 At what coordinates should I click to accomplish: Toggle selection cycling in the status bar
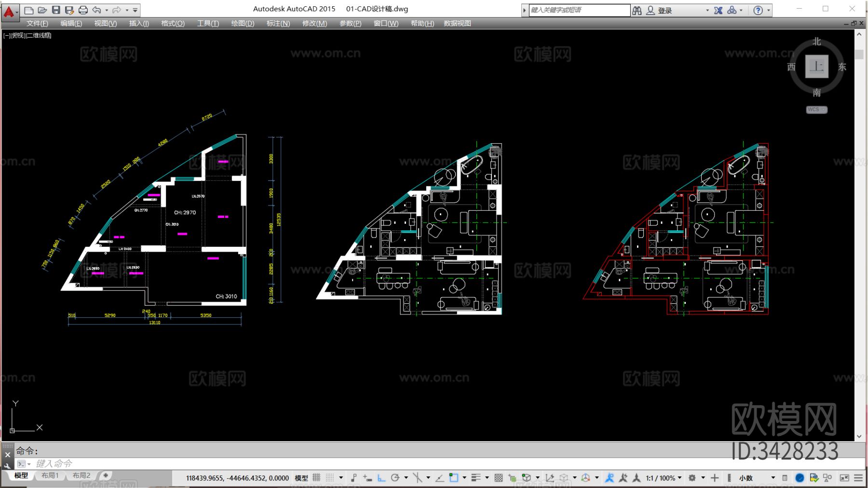point(512,478)
